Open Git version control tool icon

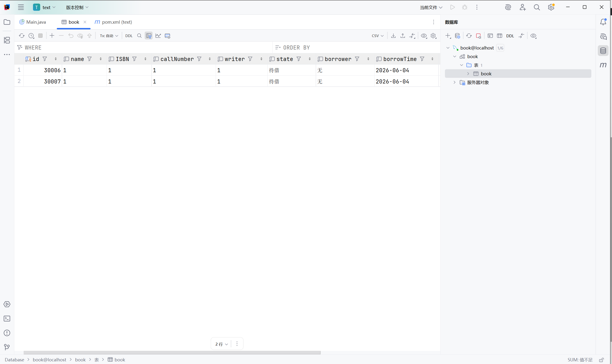point(7,347)
